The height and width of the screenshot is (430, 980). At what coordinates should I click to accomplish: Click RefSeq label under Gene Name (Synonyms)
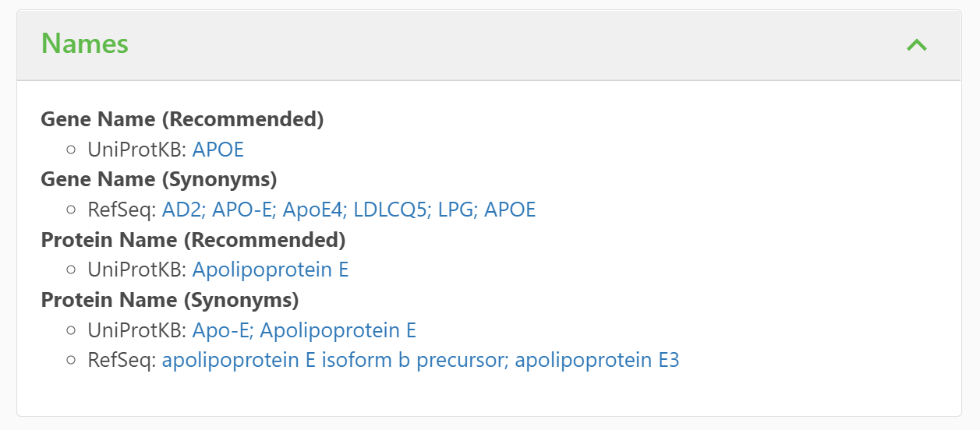120,210
